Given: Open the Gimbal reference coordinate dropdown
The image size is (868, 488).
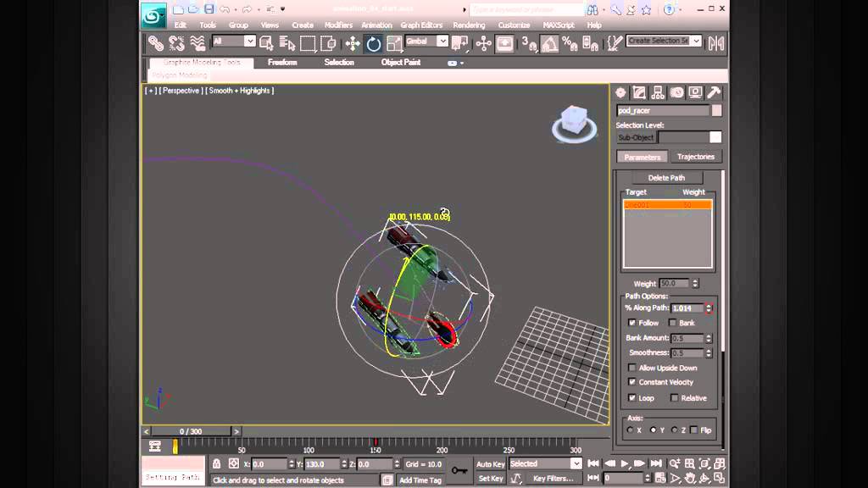Looking at the screenshot, I should click(442, 41).
